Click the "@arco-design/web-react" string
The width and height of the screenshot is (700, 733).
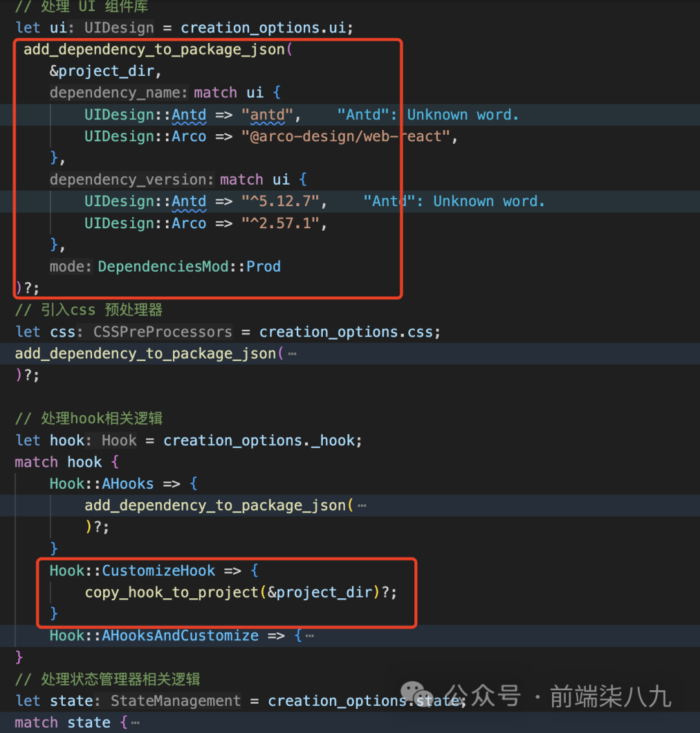tap(345, 137)
